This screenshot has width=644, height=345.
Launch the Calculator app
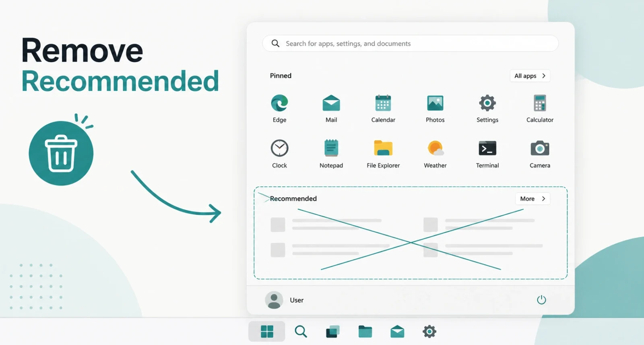(540, 103)
